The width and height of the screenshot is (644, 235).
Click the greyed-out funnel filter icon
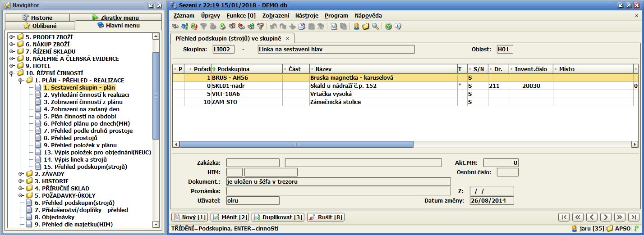point(203,26)
